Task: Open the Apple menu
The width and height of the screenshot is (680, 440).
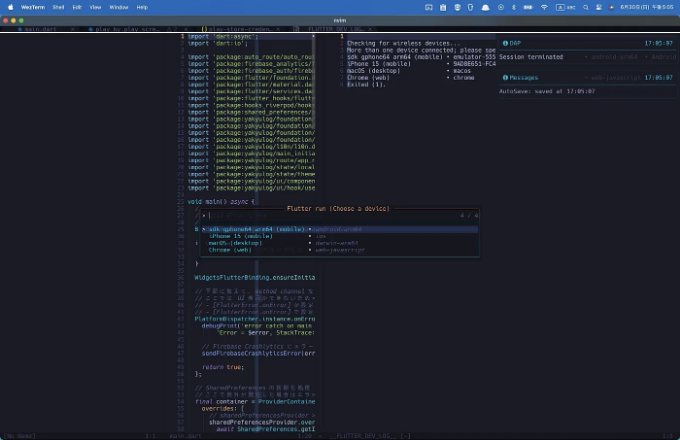Action: coord(10,7)
